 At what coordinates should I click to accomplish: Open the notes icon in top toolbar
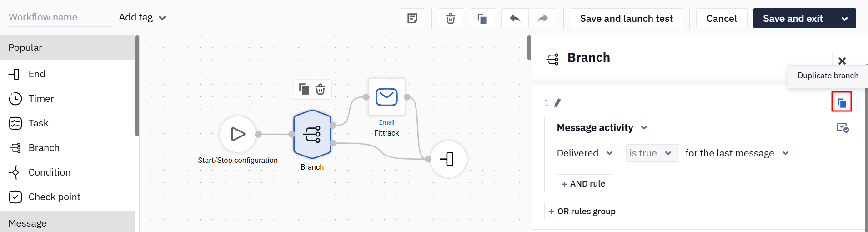[x=412, y=18]
